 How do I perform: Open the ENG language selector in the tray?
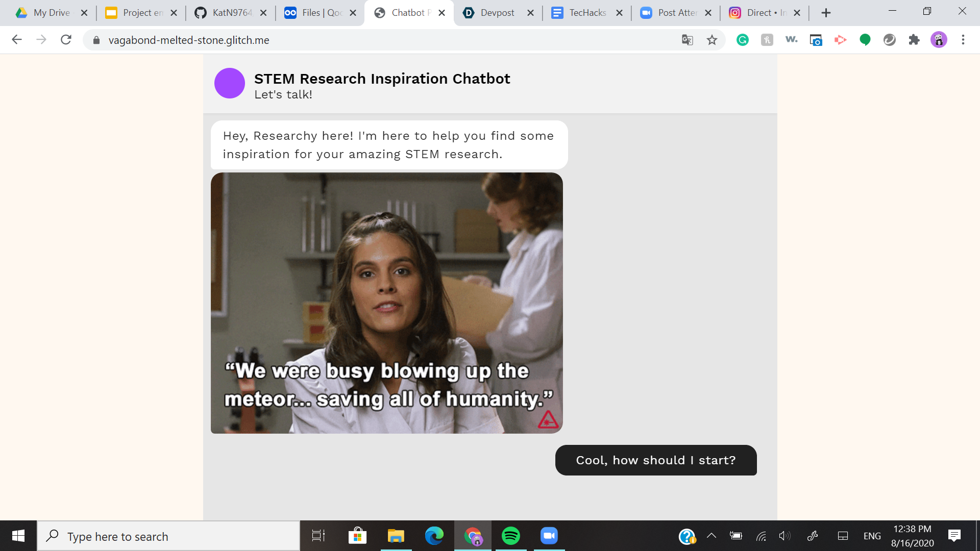(872, 536)
